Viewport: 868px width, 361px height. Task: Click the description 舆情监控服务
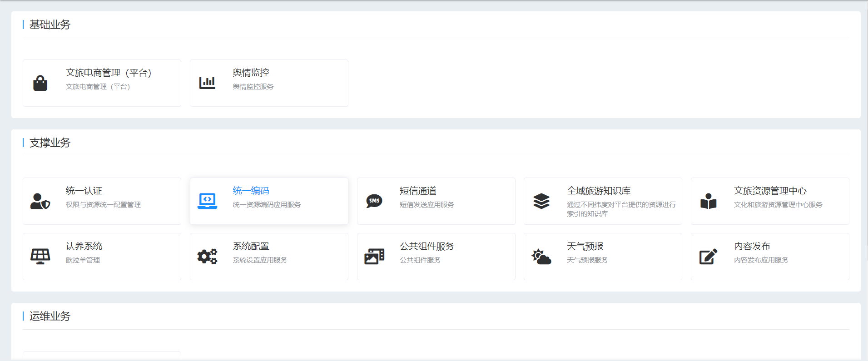[253, 87]
